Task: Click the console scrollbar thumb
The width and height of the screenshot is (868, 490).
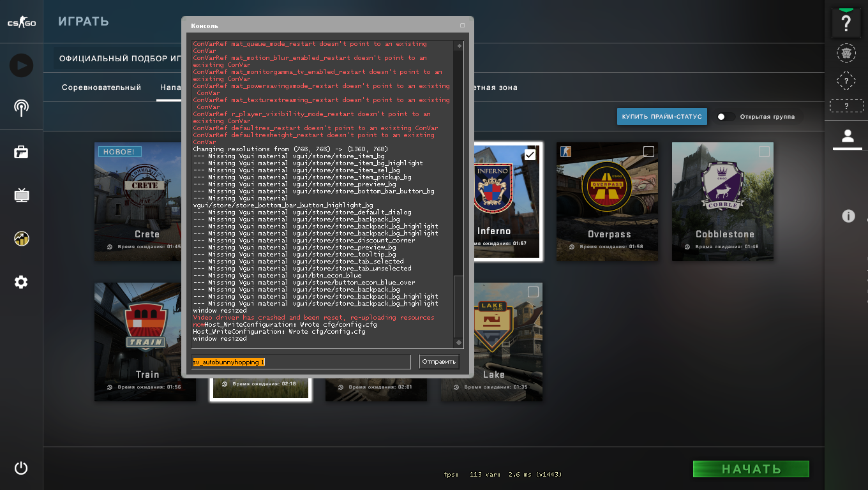Action: coord(458,306)
